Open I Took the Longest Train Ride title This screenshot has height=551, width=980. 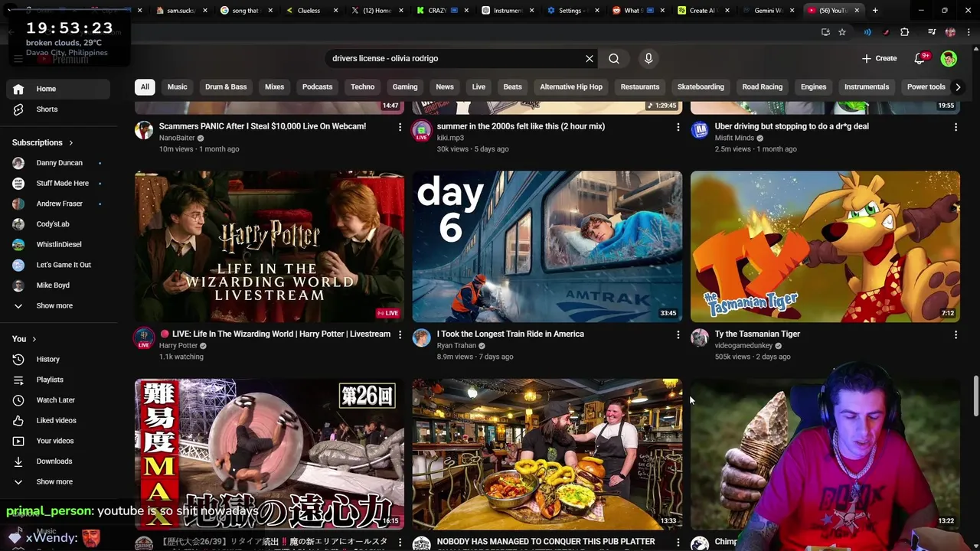coord(511,334)
